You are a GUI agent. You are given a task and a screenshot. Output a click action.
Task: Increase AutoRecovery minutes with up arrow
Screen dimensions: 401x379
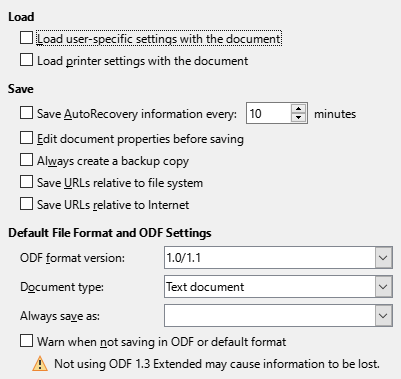(x=299, y=109)
